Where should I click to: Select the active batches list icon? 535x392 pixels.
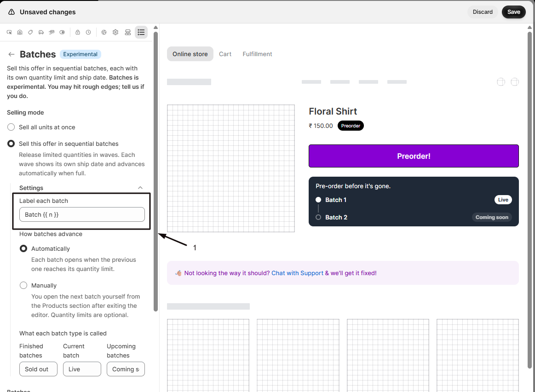tap(141, 32)
